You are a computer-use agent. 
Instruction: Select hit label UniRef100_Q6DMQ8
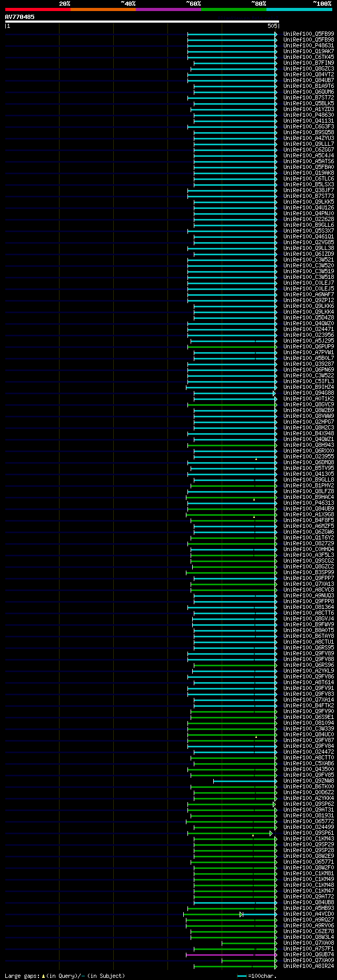click(x=309, y=462)
